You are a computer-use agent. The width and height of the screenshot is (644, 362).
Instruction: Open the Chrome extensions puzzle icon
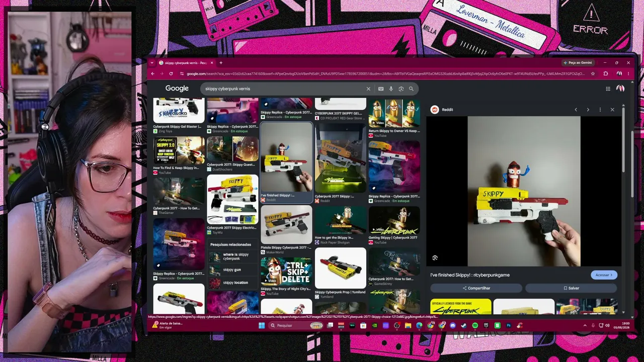[605, 73]
